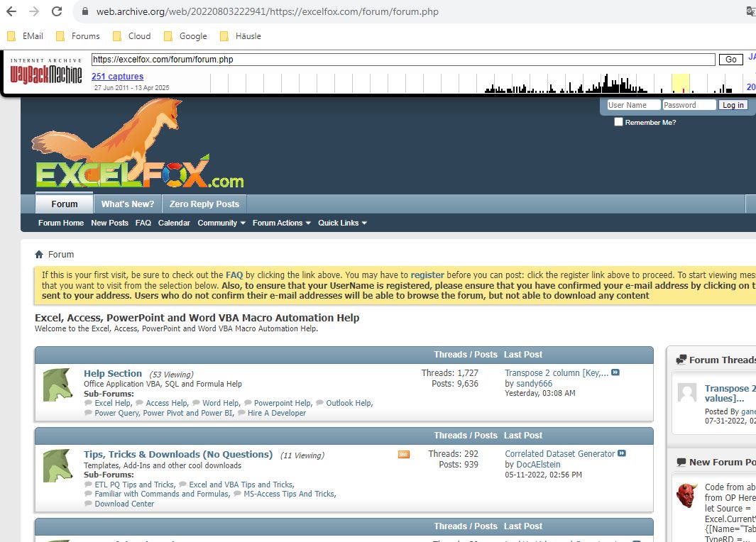Open Correlated Dataset Generator thread

(x=560, y=454)
